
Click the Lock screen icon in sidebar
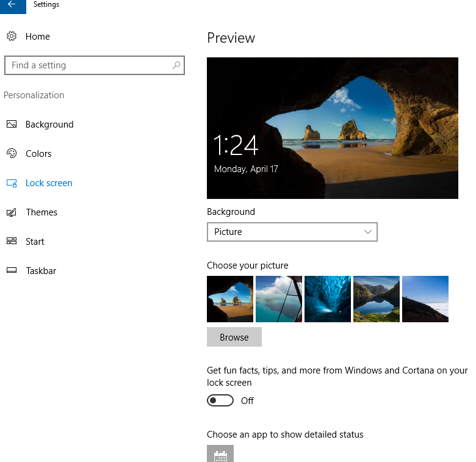coord(12,183)
